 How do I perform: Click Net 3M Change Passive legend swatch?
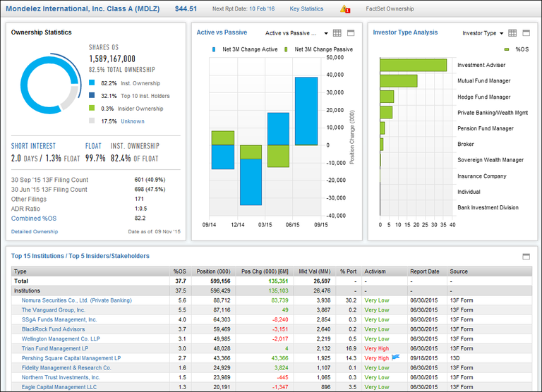click(286, 49)
